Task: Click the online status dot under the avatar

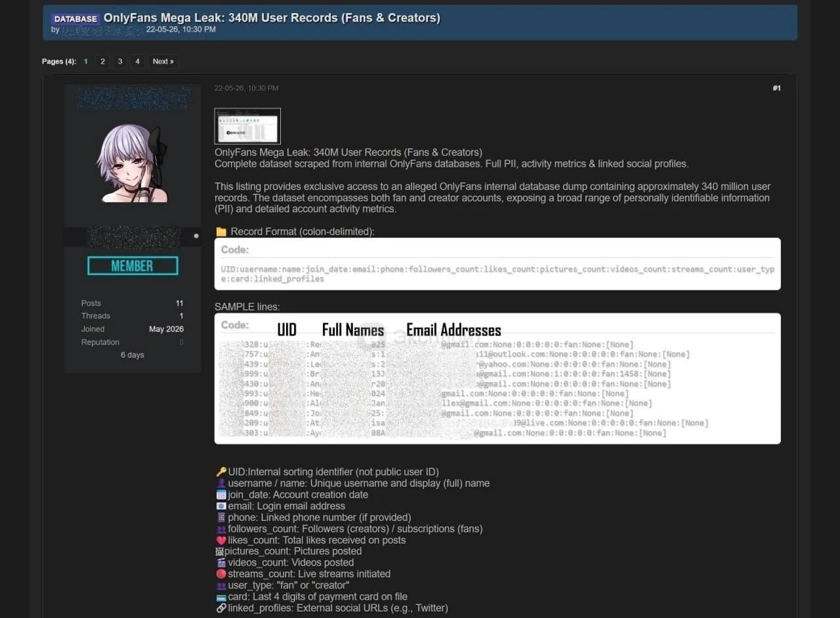Action: click(x=196, y=236)
